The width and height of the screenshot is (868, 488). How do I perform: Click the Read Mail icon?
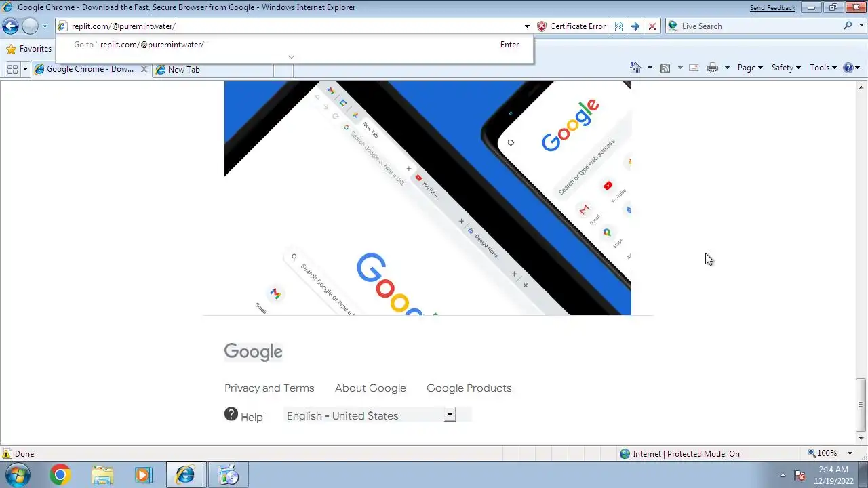coord(694,68)
